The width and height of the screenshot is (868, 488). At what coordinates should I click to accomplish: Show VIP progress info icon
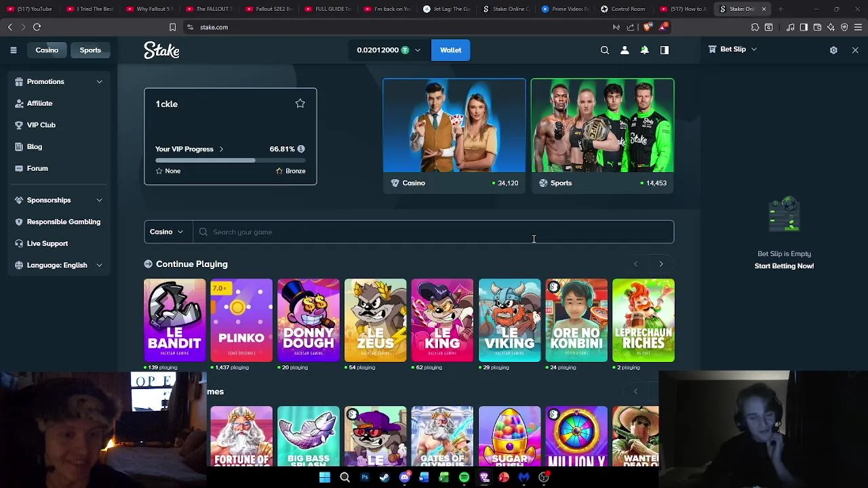click(x=300, y=149)
